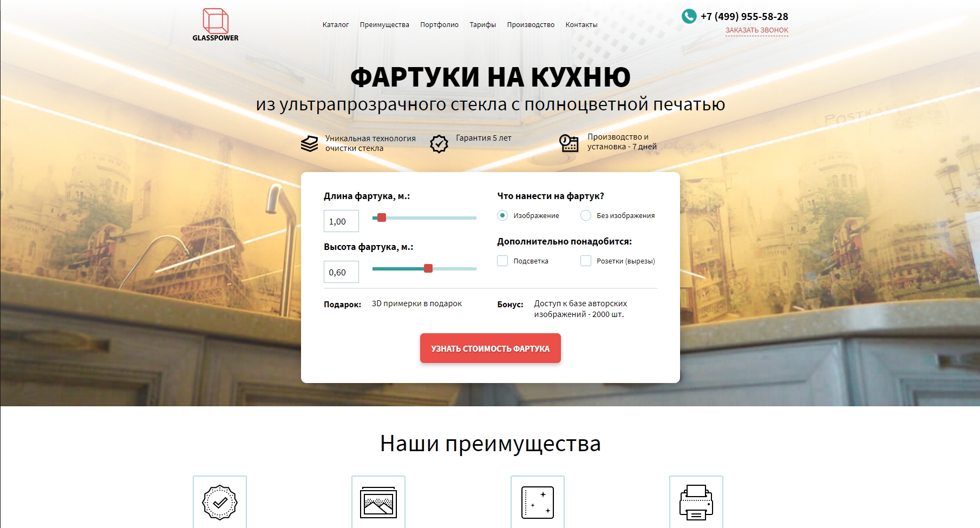
Task: Open the Контакты menu item
Action: click(x=582, y=25)
